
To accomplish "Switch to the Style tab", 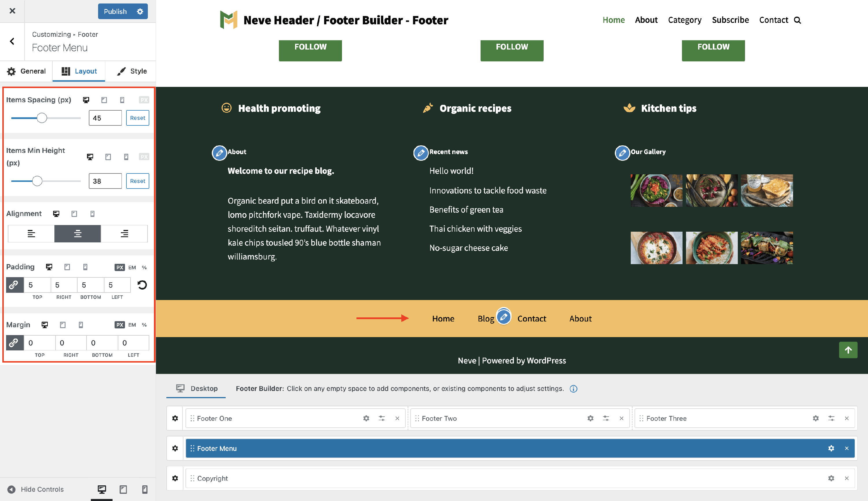I will [132, 71].
